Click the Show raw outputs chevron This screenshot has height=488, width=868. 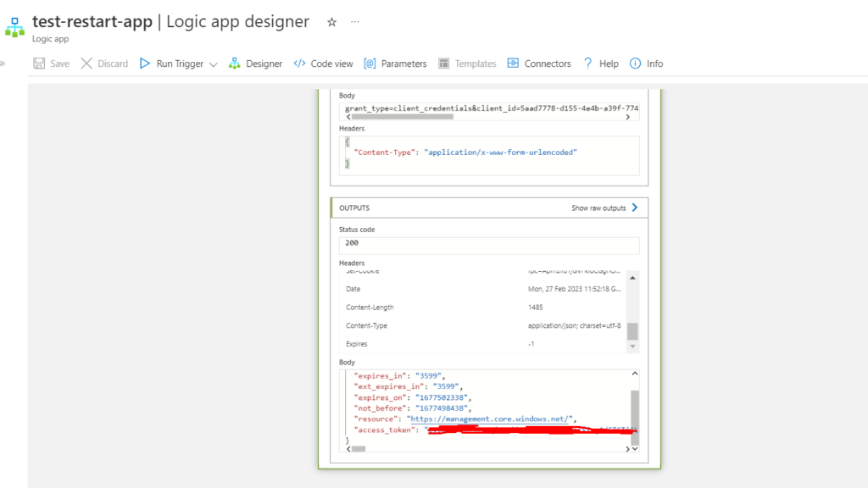click(635, 208)
